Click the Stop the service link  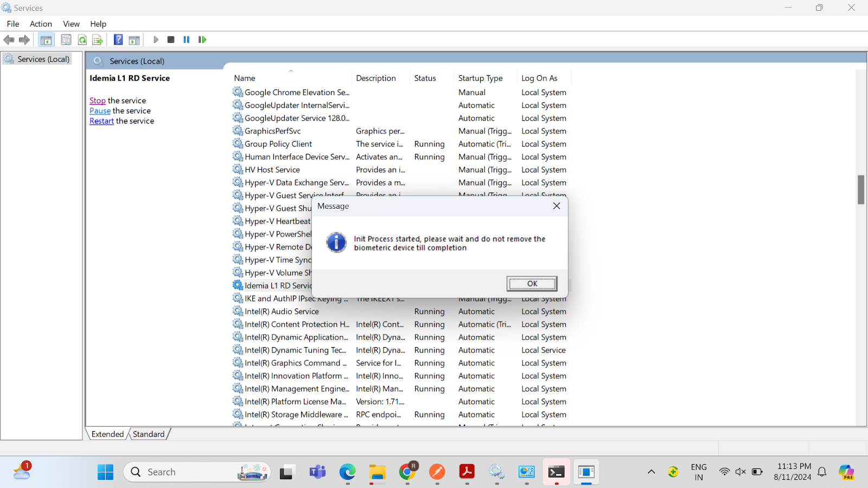click(x=98, y=100)
